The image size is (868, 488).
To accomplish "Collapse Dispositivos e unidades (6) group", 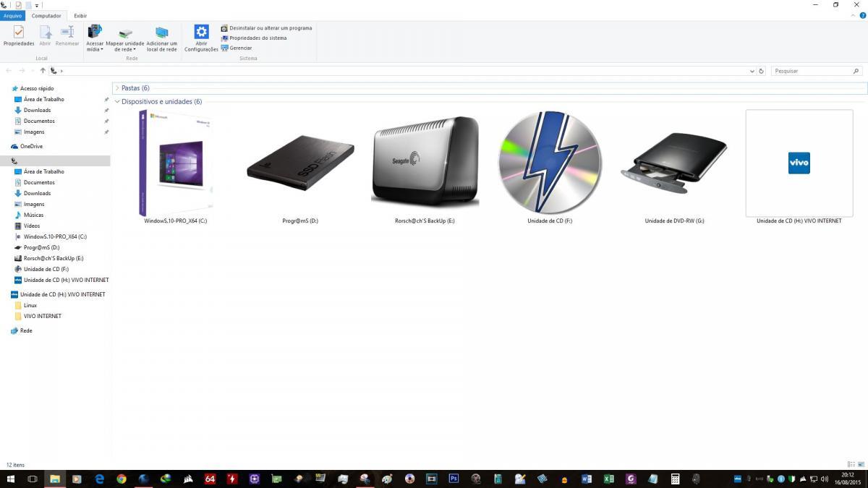I will (x=117, y=102).
